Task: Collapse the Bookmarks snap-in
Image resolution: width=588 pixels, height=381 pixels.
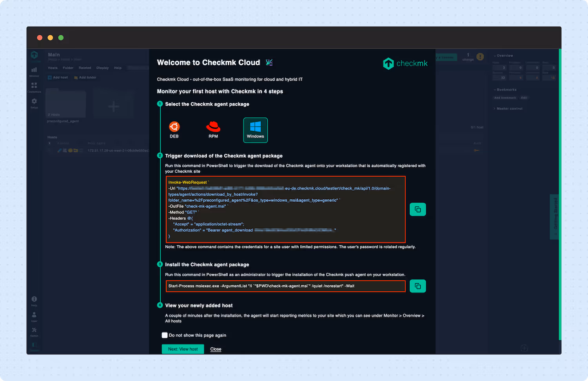Action: coord(505,90)
